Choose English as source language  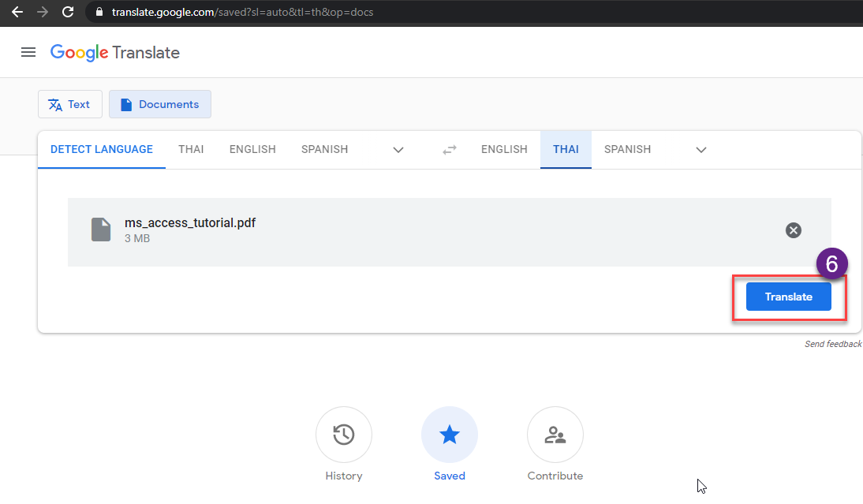coord(252,149)
